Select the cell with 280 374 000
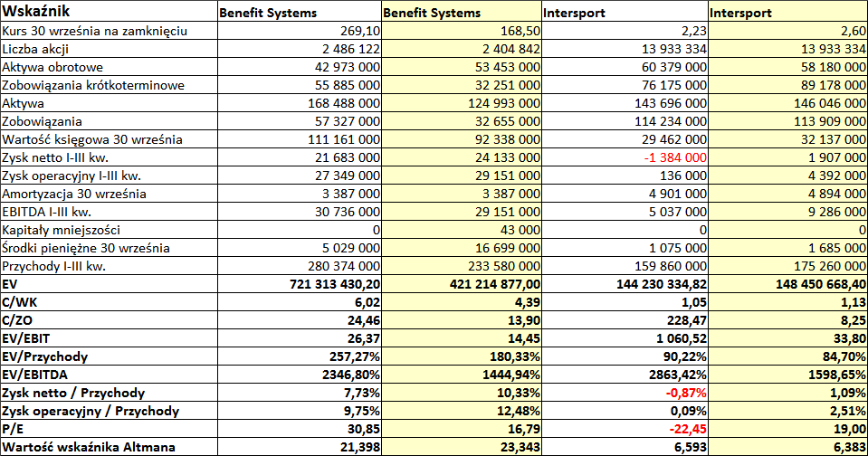 [x=300, y=266]
